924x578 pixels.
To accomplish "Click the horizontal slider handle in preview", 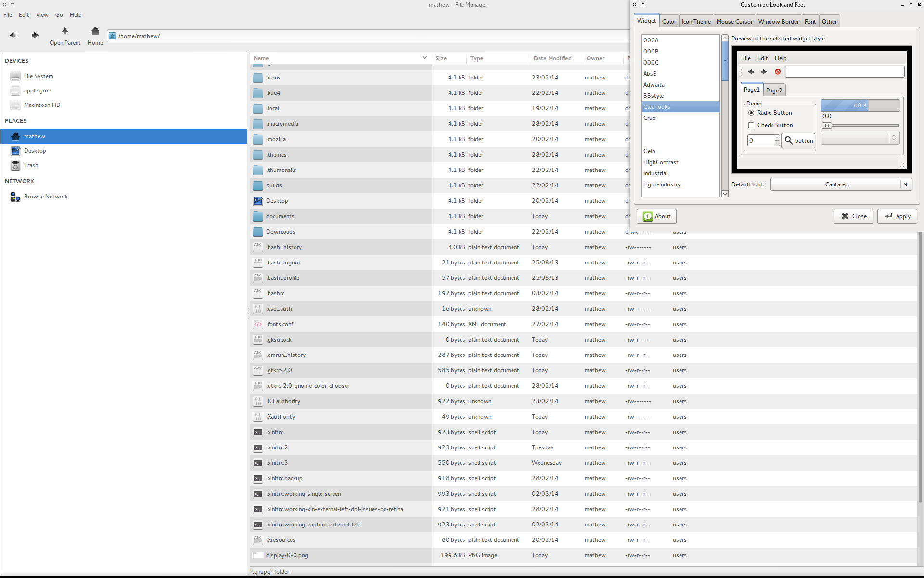I will tap(827, 126).
